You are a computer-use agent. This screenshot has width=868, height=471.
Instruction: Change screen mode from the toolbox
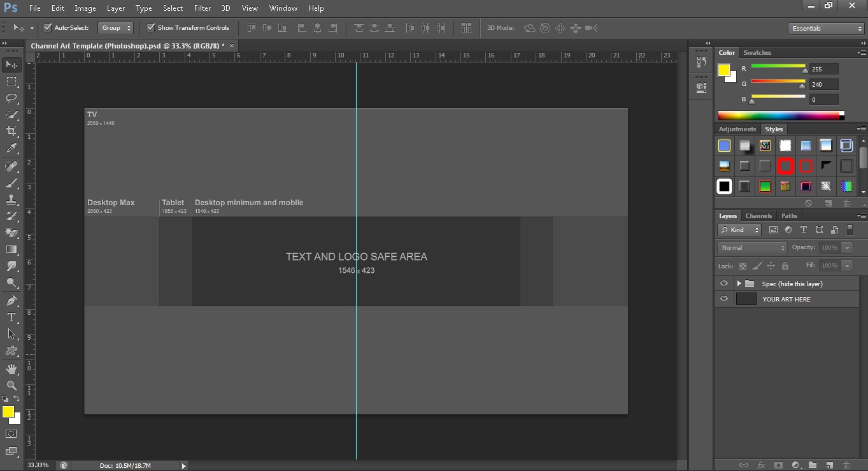click(11, 451)
